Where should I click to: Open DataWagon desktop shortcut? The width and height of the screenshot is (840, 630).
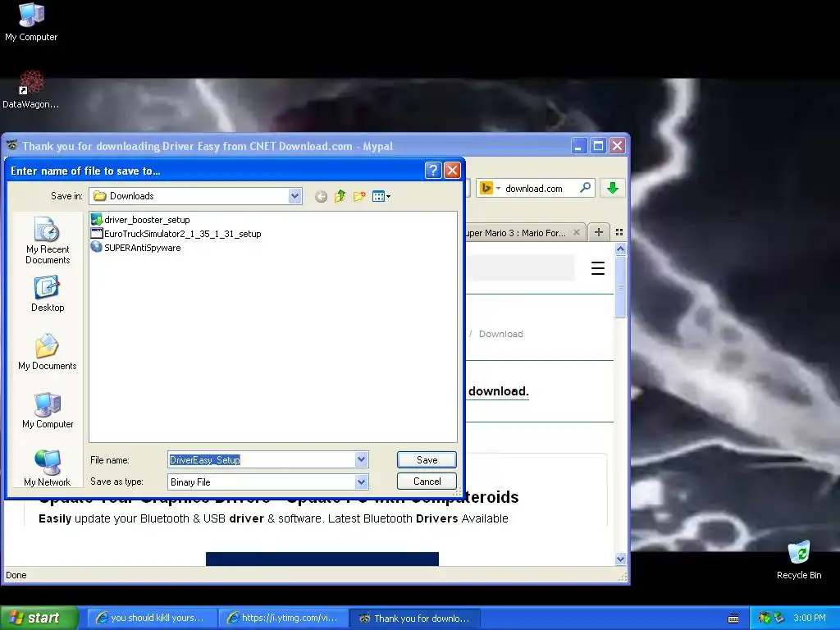click(x=31, y=89)
